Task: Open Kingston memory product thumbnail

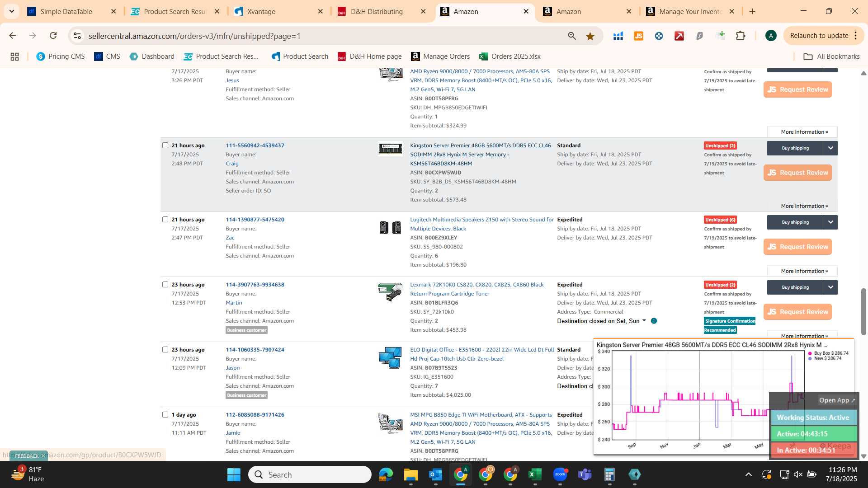Action: pyautogui.click(x=390, y=149)
